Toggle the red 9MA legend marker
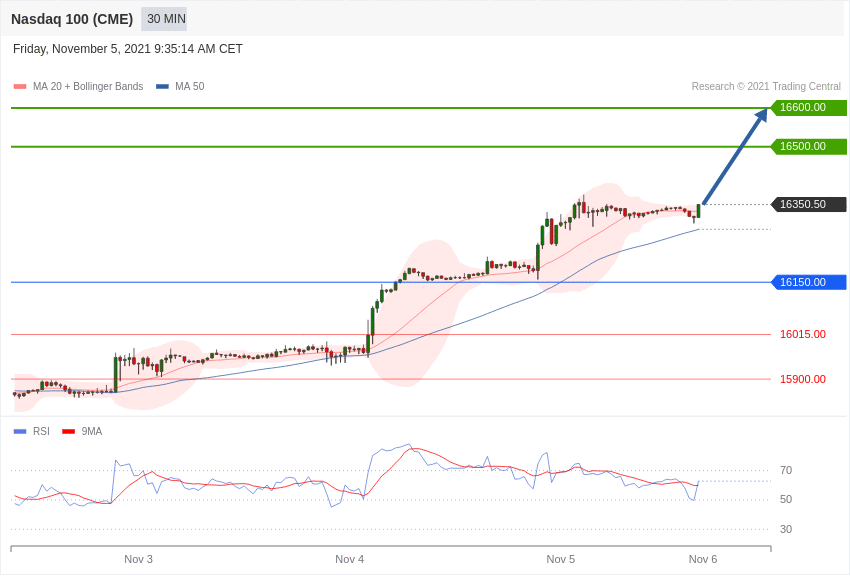Viewport: 850px width, 576px height. [68, 432]
